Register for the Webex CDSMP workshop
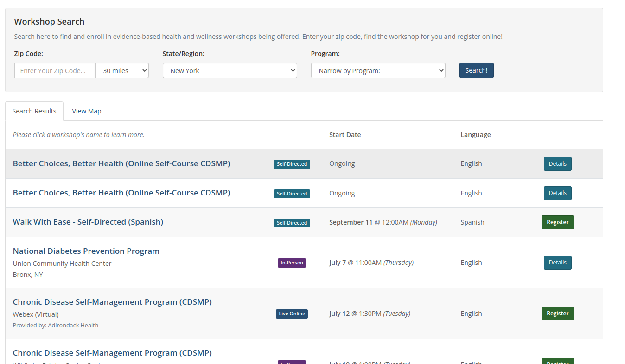Viewport: 625px width, 364px height. 557,314
